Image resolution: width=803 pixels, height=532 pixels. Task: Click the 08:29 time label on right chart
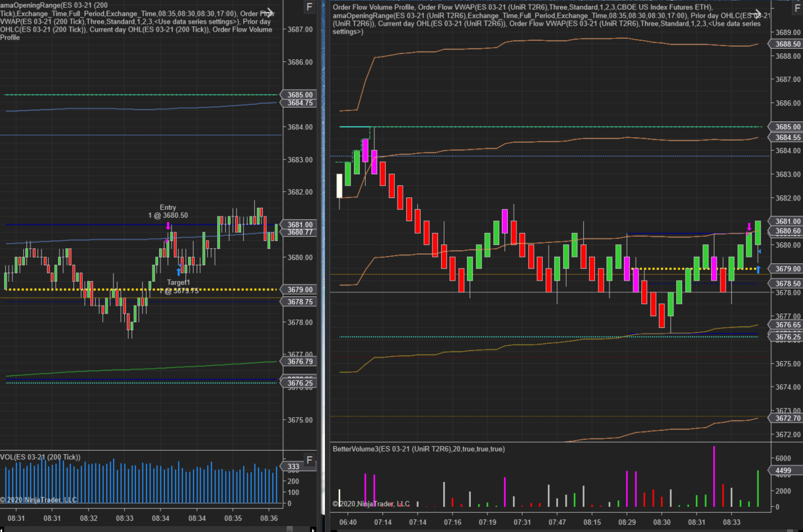627,522
